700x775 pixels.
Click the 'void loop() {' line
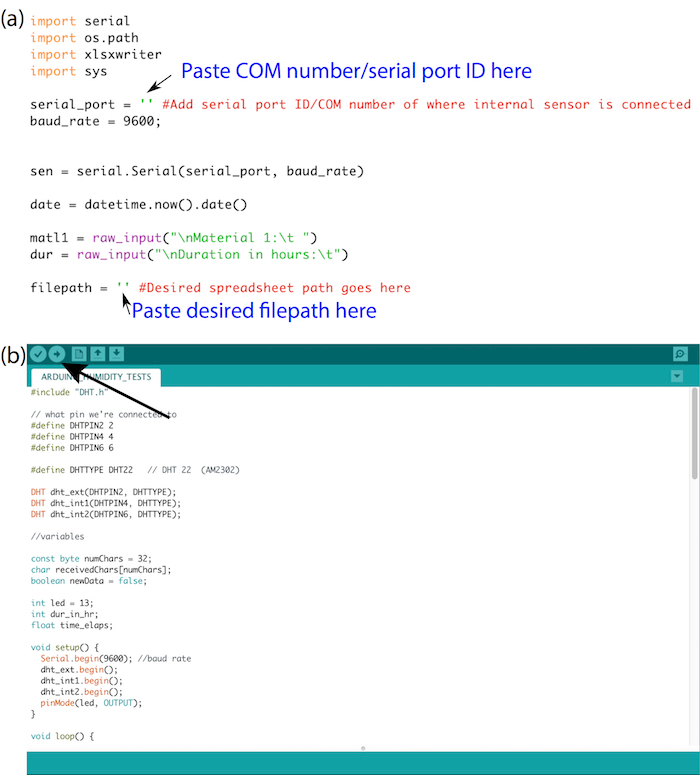click(x=62, y=736)
